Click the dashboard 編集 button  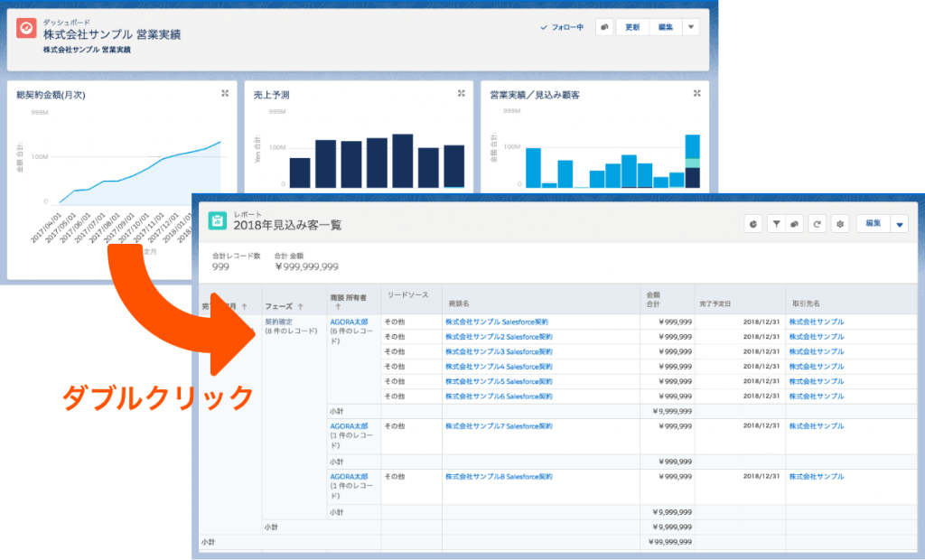(666, 27)
